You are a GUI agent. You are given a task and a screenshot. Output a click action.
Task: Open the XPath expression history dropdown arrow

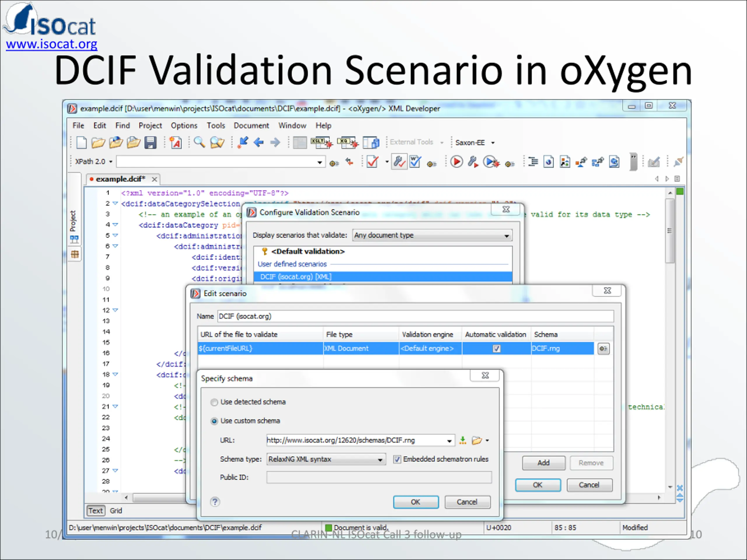pyautogui.click(x=320, y=162)
